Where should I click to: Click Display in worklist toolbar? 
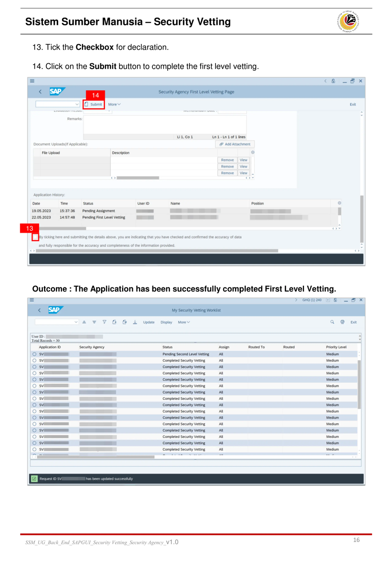click(x=166, y=322)
